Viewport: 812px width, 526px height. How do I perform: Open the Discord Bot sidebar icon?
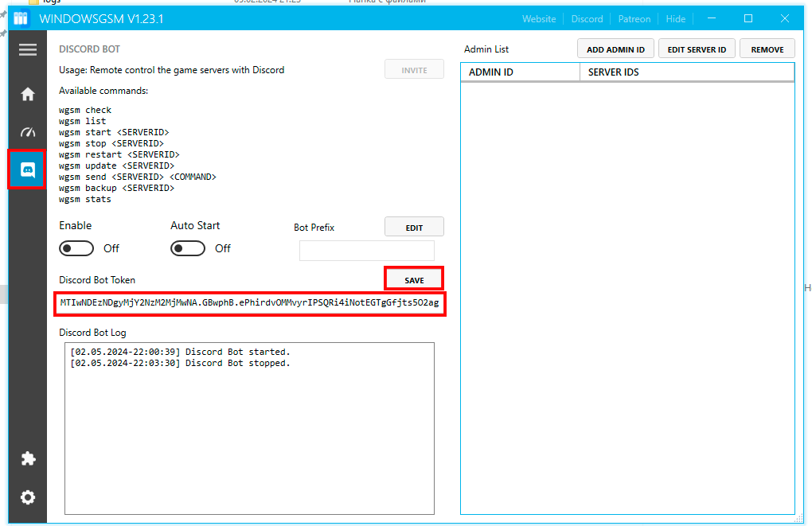click(27, 169)
